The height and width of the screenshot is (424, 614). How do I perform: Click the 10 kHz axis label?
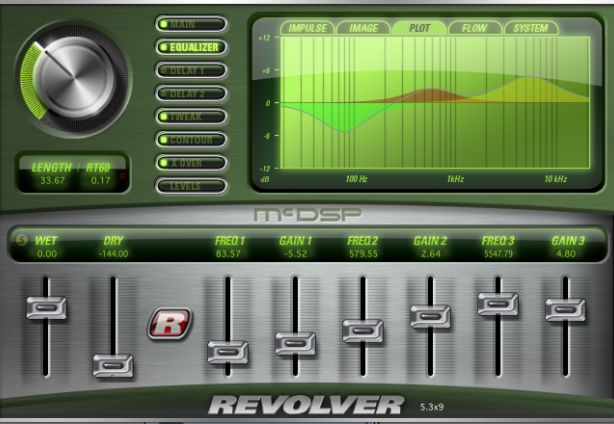tap(556, 179)
